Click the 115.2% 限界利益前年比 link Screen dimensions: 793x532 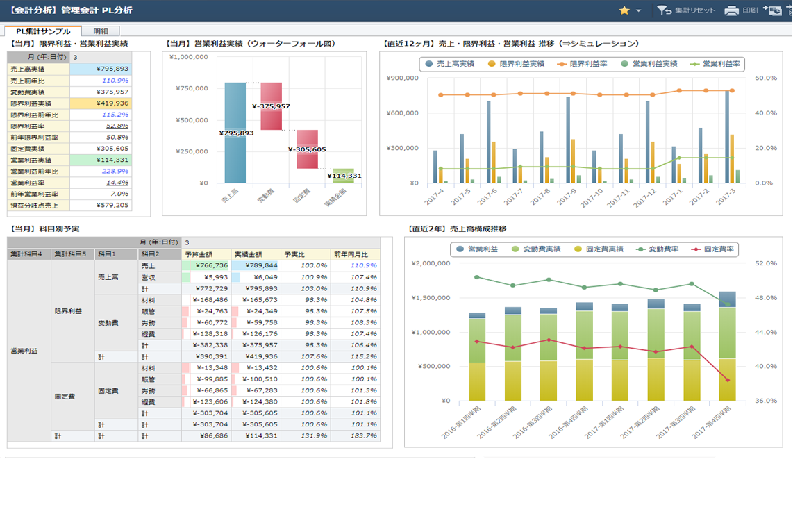115,115
